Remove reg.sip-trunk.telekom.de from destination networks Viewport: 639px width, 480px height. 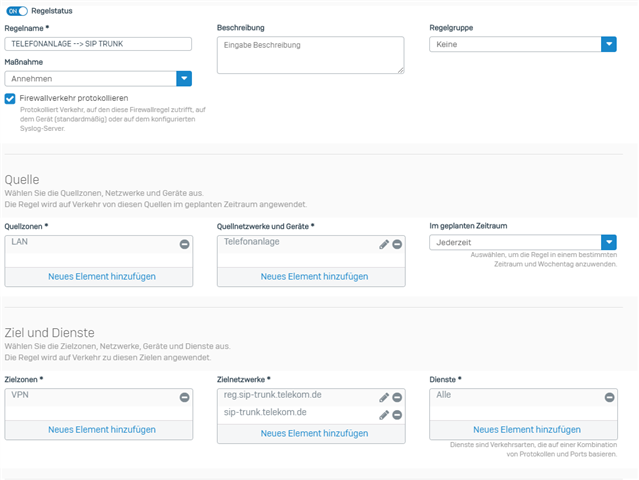point(397,397)
